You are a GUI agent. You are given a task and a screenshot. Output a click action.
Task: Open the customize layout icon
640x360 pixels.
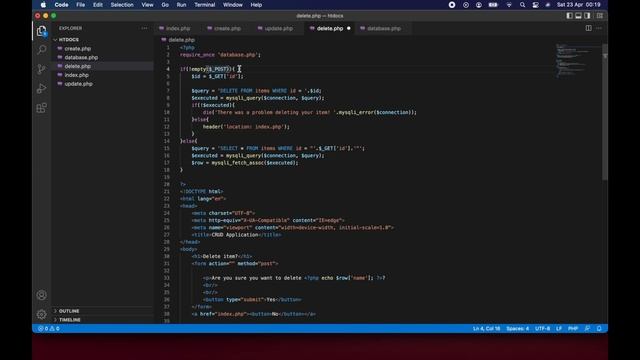600,16
